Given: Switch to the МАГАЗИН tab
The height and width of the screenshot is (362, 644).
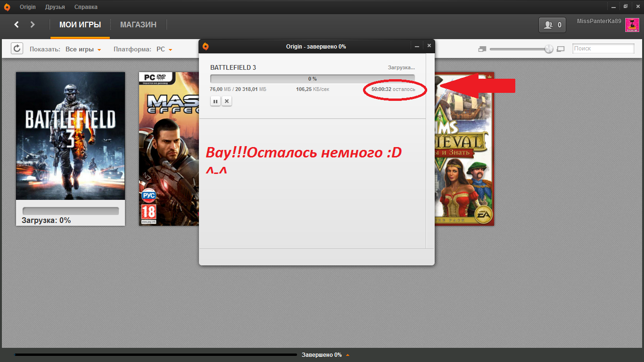Looking at the screenshot, I should (x=138, y=25).
